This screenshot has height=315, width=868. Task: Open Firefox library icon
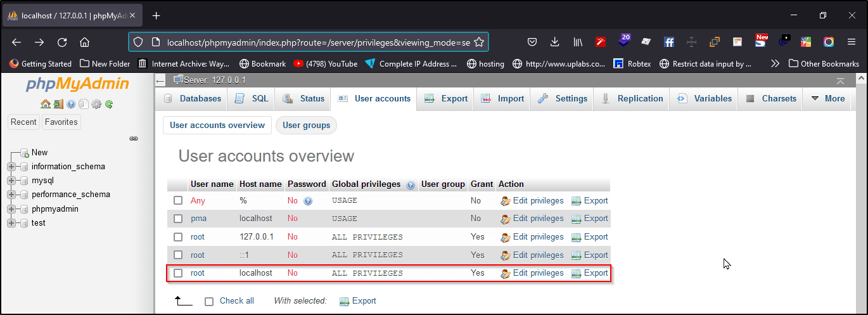pos(578,42)
